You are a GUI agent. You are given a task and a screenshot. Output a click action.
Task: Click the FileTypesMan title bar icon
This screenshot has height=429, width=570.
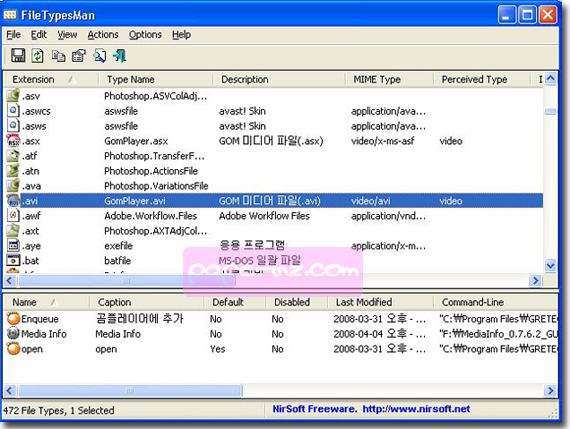[x=10, y=15]
